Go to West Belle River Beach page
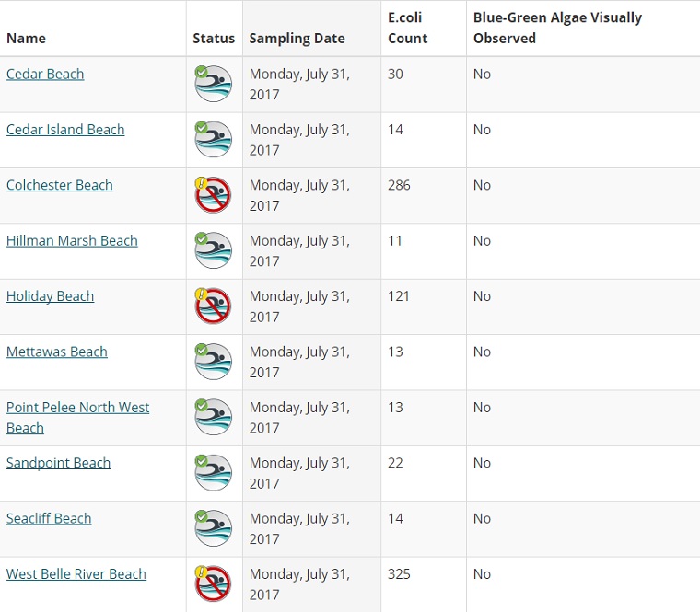700x612 pixels. pyautogui.click(x=76, y=574)
